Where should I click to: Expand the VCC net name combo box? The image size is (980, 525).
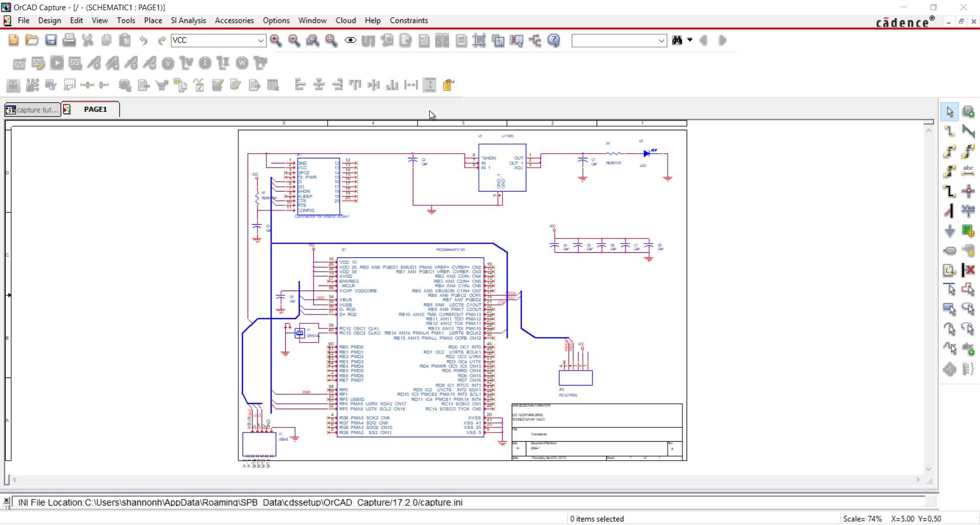point(261,40)
